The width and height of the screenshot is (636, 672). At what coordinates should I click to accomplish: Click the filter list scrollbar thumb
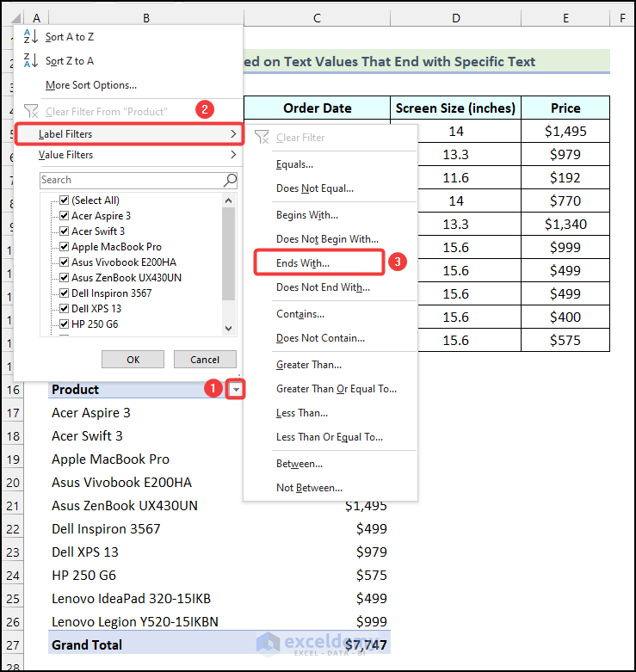click(228, 254)
